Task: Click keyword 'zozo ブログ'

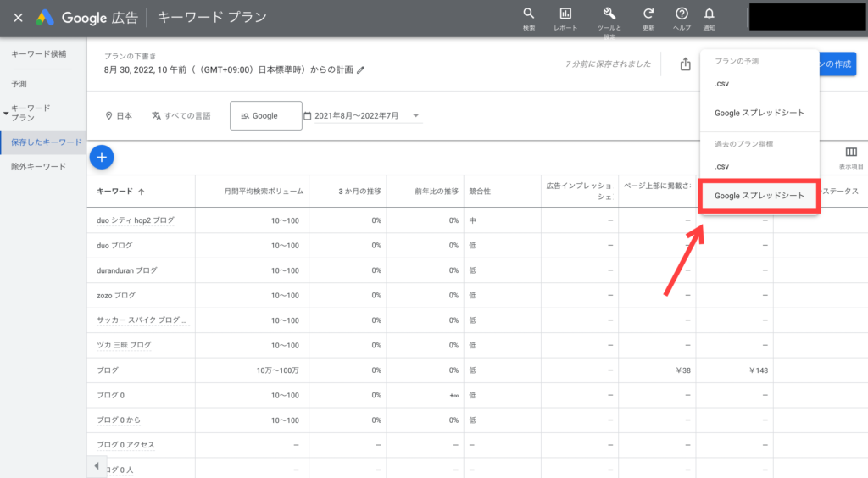Action: (116, 296)
